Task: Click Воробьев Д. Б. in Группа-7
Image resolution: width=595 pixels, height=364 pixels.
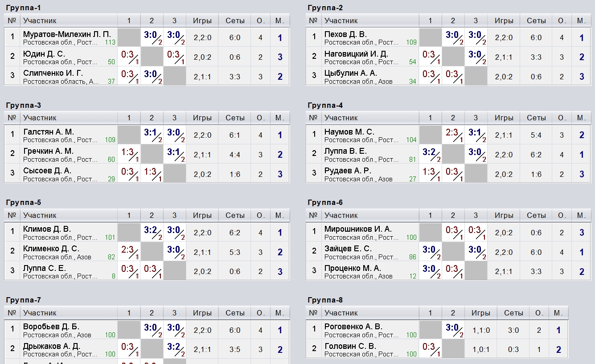Action: 51,327
